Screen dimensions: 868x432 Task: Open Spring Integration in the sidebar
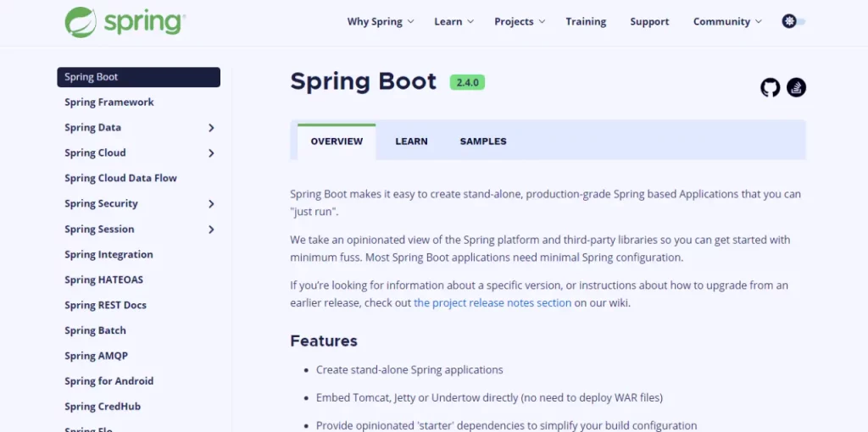(108, 255)
